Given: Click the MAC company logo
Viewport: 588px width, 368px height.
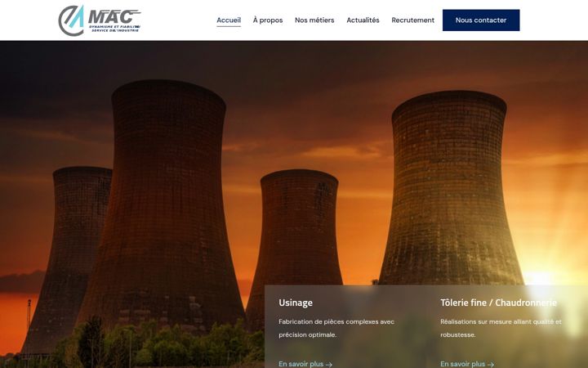Looking at the screenshot, I should click(x=100, y=20).
